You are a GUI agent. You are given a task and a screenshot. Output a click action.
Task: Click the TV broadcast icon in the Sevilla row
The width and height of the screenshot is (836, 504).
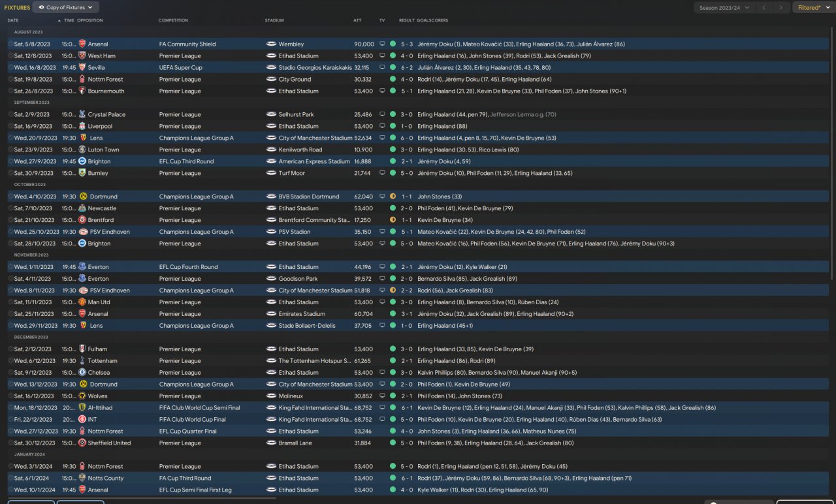pyautogui.click(x=382, y=68)
